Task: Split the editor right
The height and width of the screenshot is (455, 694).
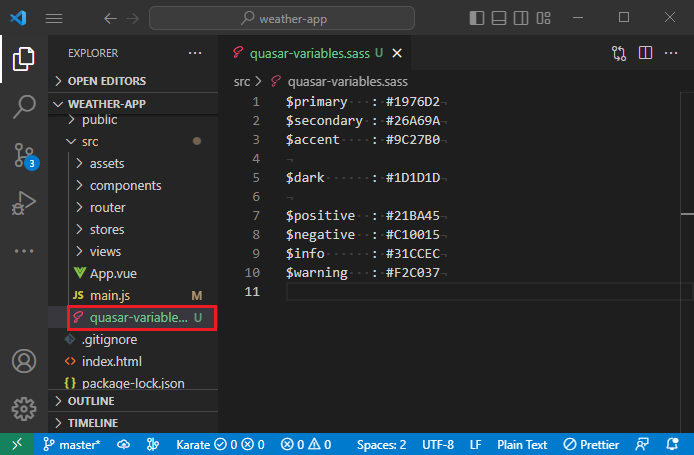Action: coord(645,53)
